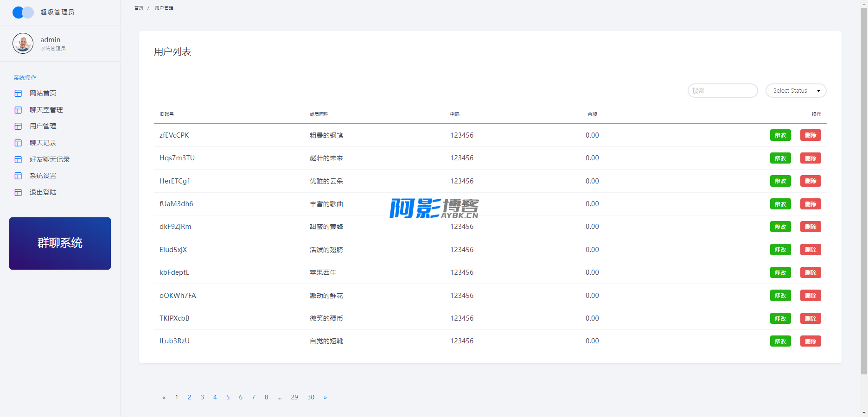This screenshot has width=868, height=417.
Task: Delete user kbFdeptL
Action: (811, 272)
